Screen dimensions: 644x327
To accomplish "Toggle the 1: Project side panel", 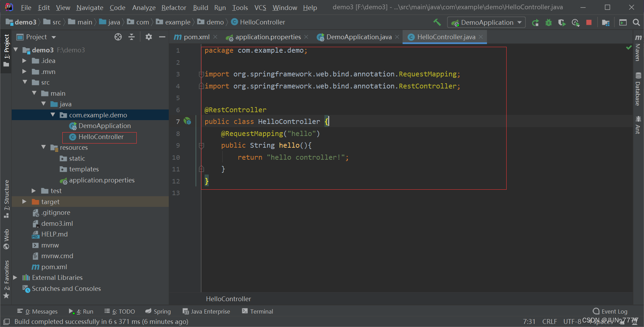I will point(6,51).
